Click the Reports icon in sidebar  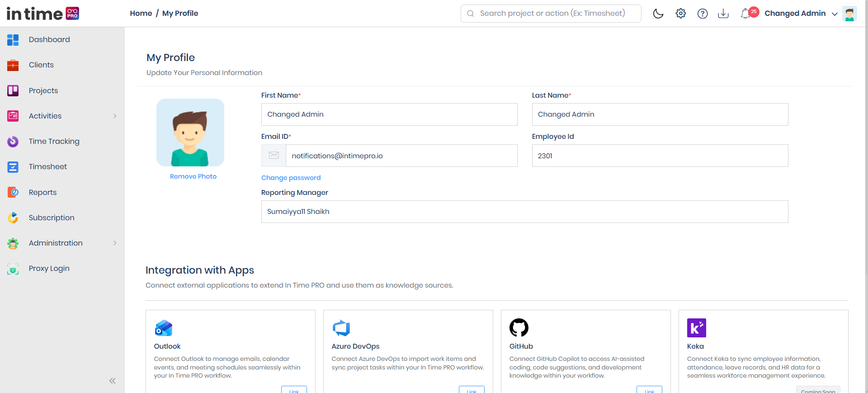tap(13, 192)
